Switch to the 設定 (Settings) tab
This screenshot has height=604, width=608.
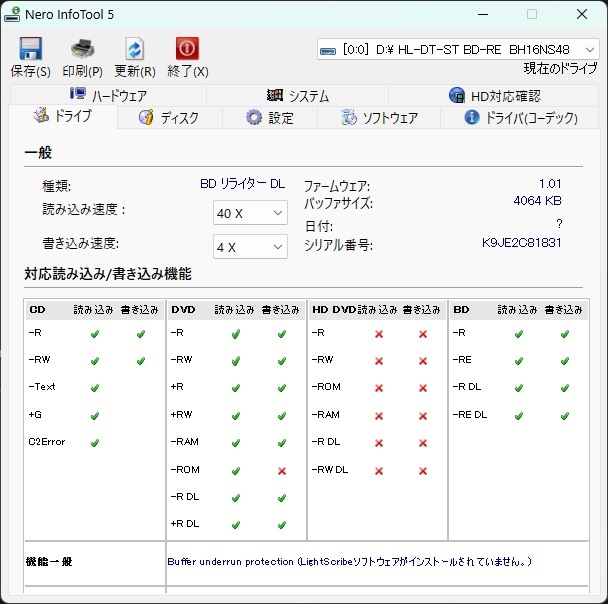click(270, 118)
